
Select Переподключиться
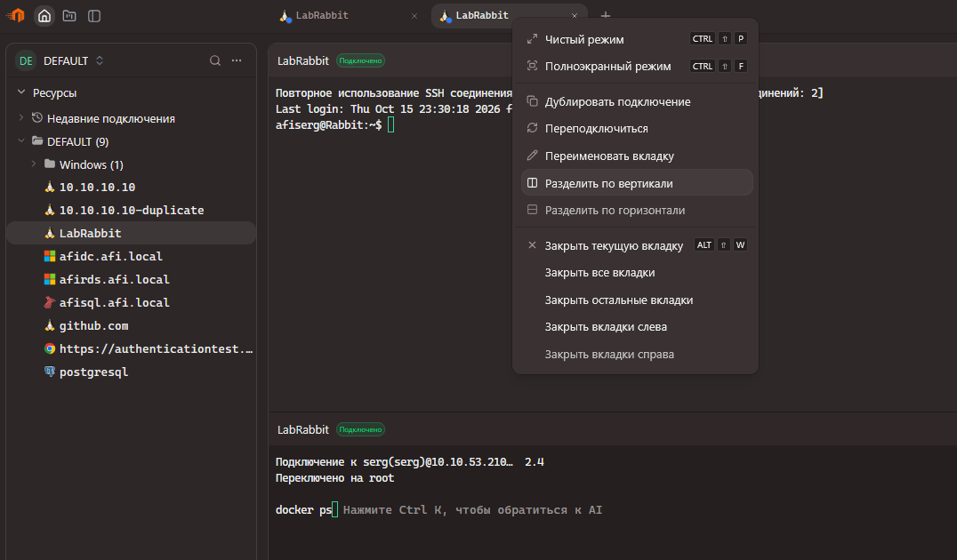(637, 129)
